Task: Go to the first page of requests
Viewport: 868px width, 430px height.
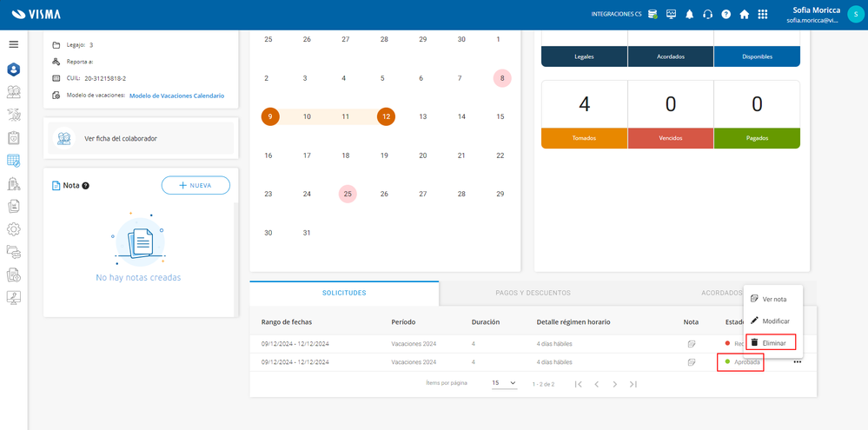Action: click(578, 384)
